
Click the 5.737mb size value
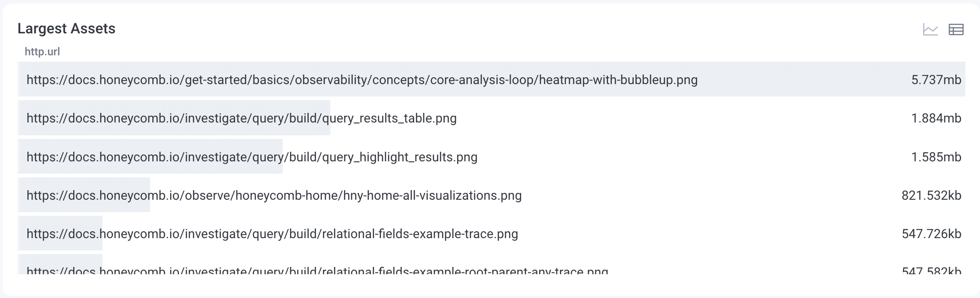pos(936,80)
